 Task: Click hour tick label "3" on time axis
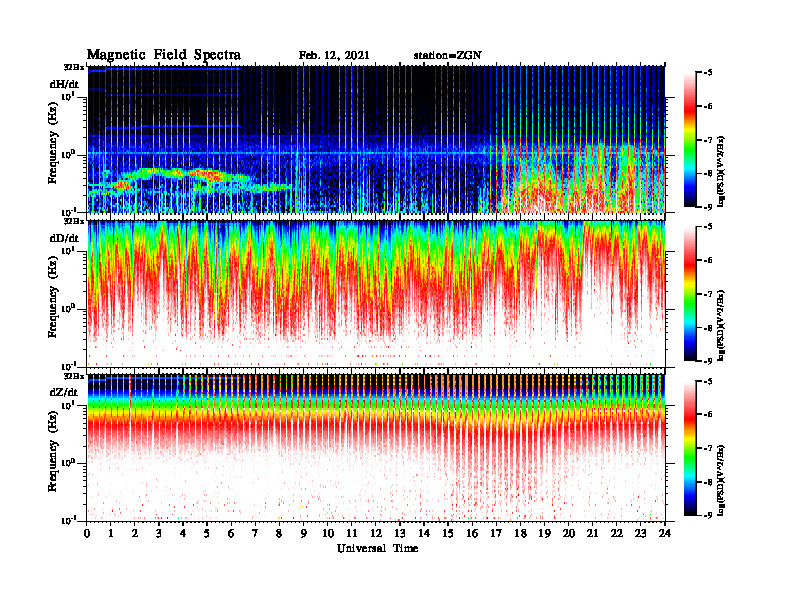pos(159,534)
